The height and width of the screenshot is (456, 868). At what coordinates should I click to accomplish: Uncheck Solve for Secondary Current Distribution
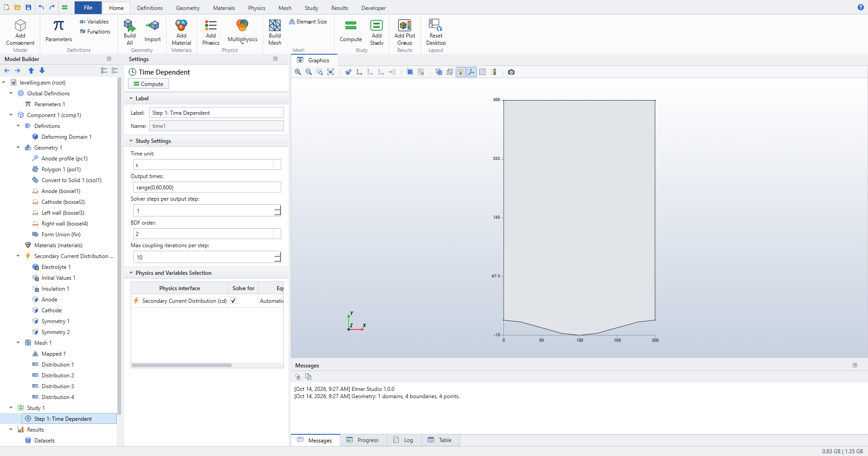point(233,301)
